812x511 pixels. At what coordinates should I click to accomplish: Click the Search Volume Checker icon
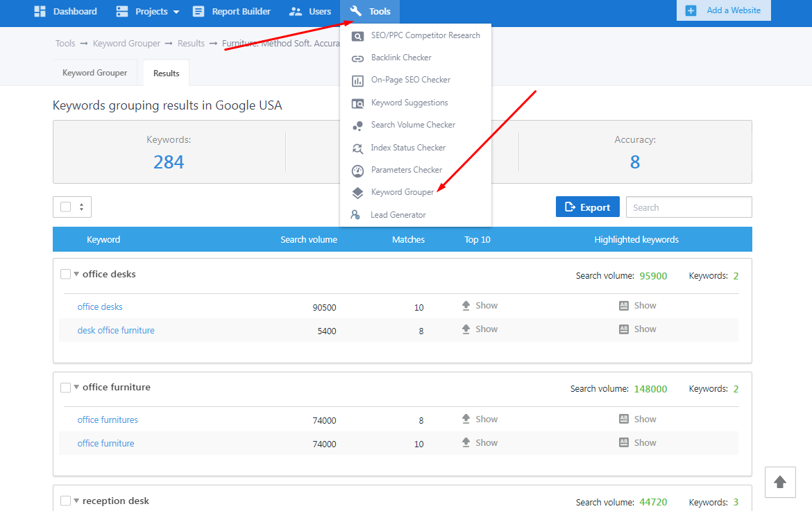pos(357,125)
